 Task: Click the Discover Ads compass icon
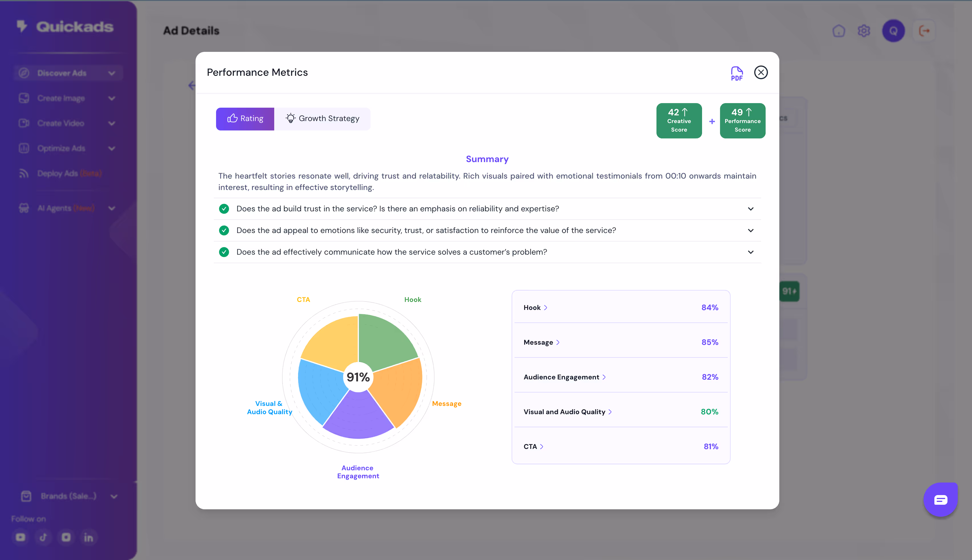(x=24, y=73)
